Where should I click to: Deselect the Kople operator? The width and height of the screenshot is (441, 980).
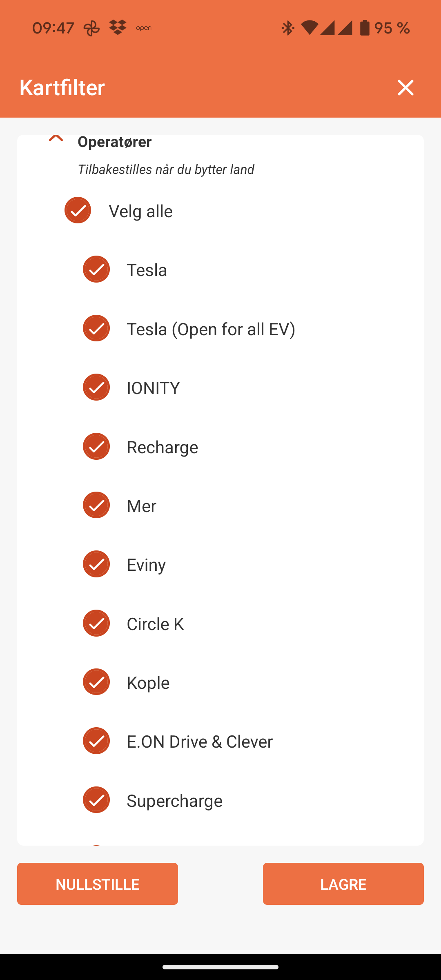[x=96, y=682]
